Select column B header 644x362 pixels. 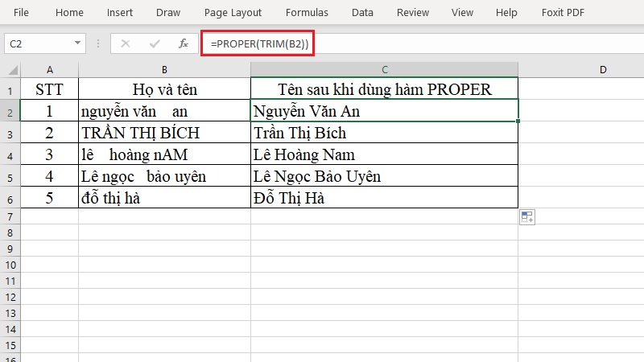[x=164, y=70]
